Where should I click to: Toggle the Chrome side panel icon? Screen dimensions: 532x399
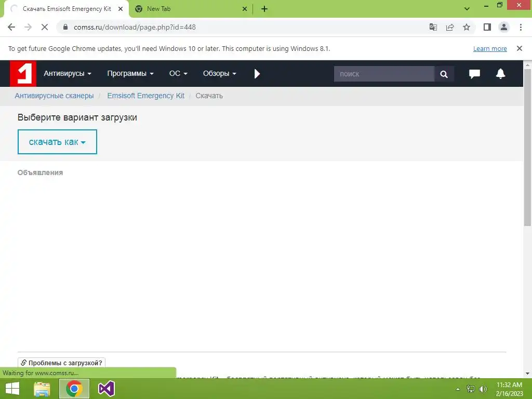487,27
